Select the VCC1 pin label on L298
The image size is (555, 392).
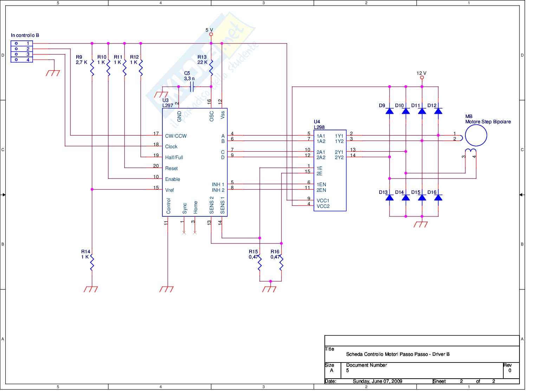coord(323,201)
